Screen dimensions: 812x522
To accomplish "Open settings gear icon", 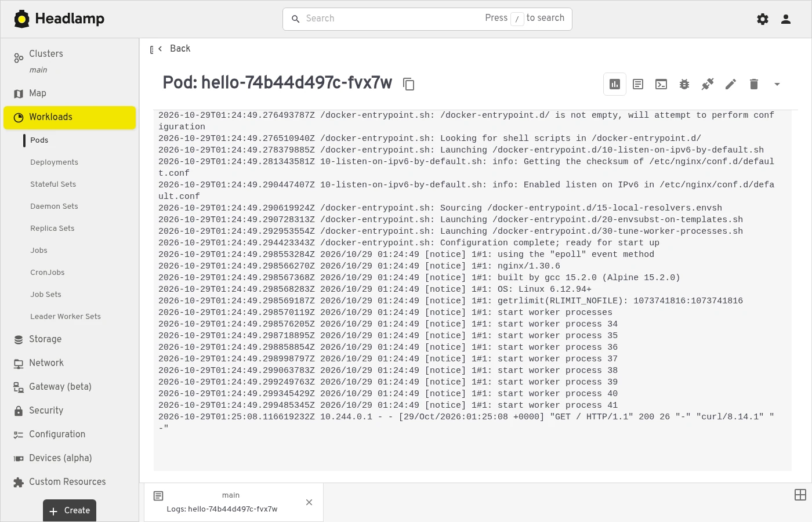I will [x=763, y=19].
